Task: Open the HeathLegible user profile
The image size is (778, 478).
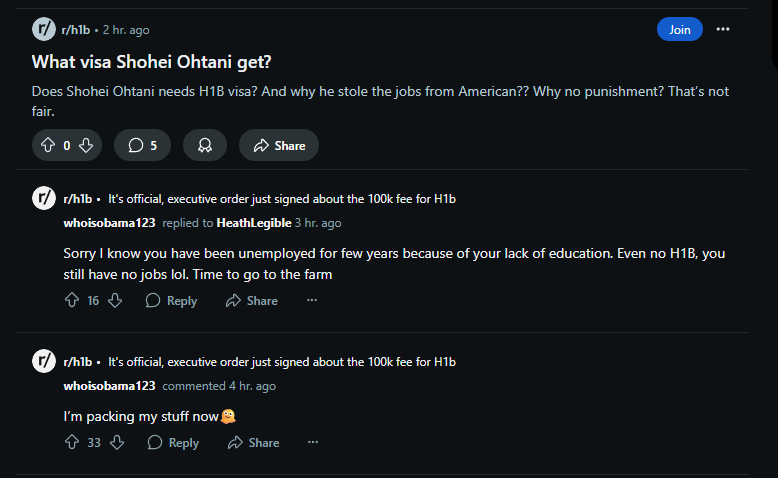Action: [254, 223]
